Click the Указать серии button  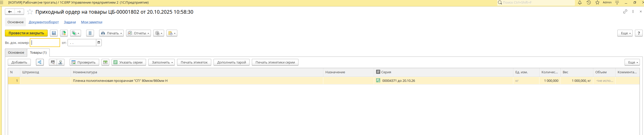[x=129, y=62]
